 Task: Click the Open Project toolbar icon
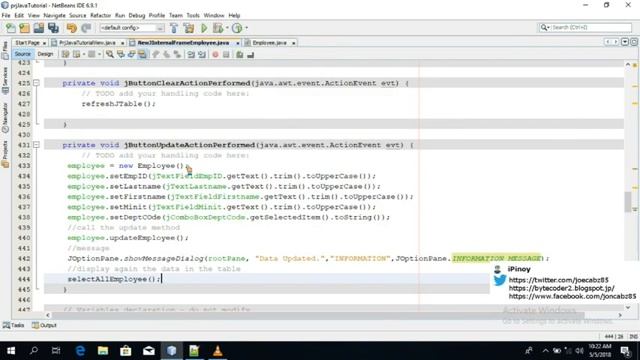(x=39, y=28)
